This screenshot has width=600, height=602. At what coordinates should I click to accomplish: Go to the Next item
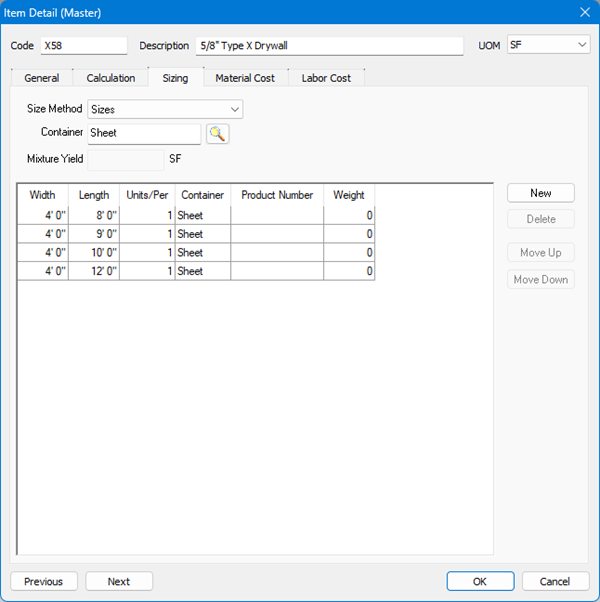[119, 581]
